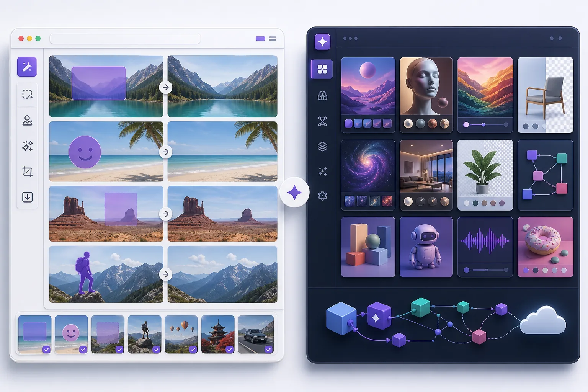Adjust the slider under the colorful mountains card
This screenshot has width=588, height=392.
[486, 124]
